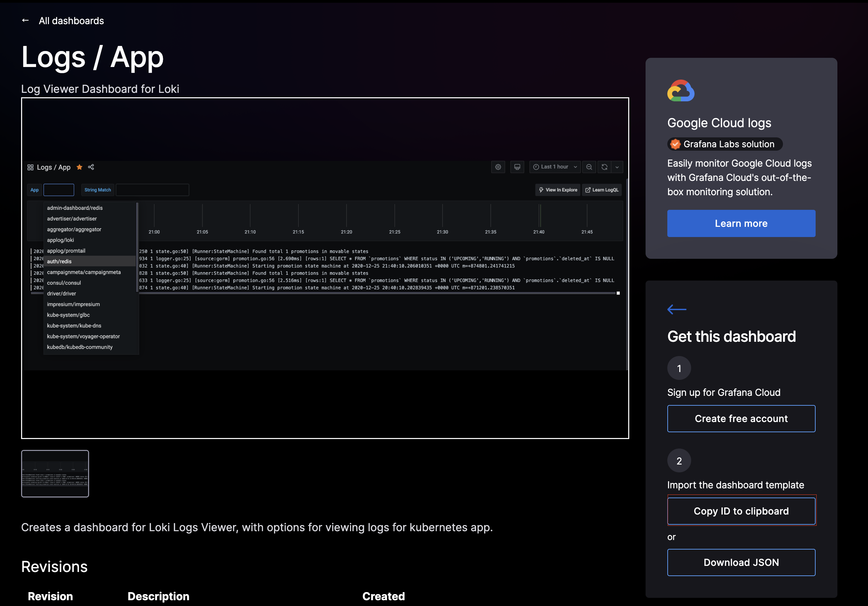Select the dashboard screenshot thumbnail
Viewport: 868px width, 606px height.
pos(55,473)
